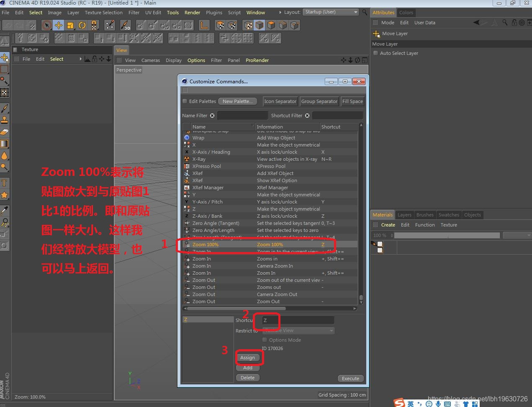Click the Name Filter input field
The height and width of the screenshot is (407, 532).
tap(242, 116)
